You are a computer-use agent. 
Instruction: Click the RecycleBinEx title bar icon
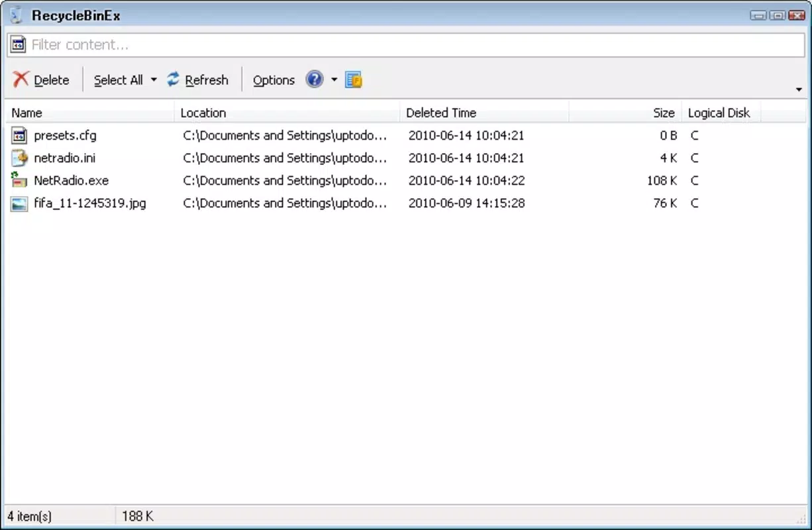[17, 15]
